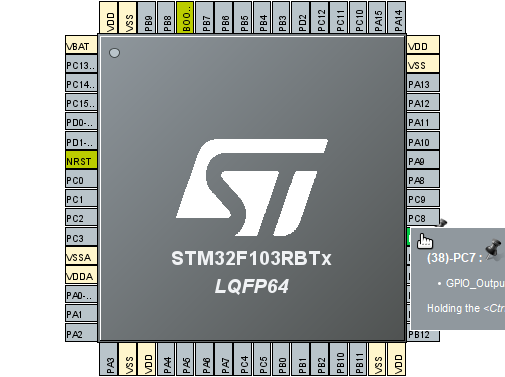Click the pushpin icon in the PC7 tooltip
The width and height of the screenshot is (505, 377).
click(494, 250)
